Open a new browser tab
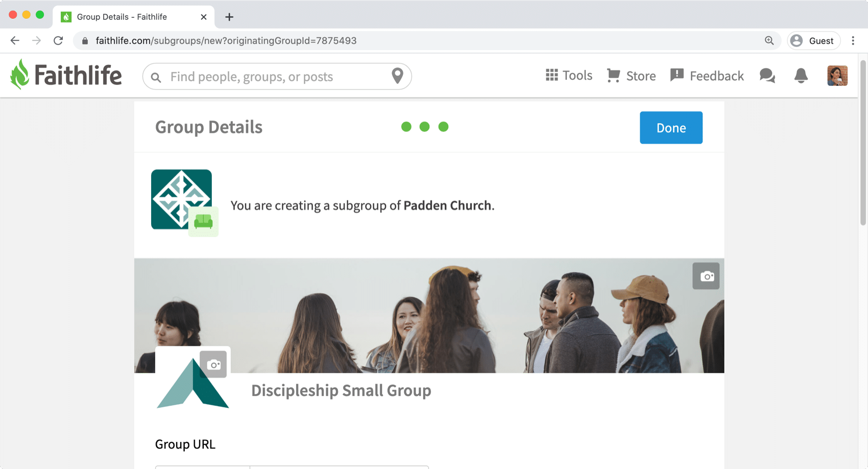 (229, 17)
